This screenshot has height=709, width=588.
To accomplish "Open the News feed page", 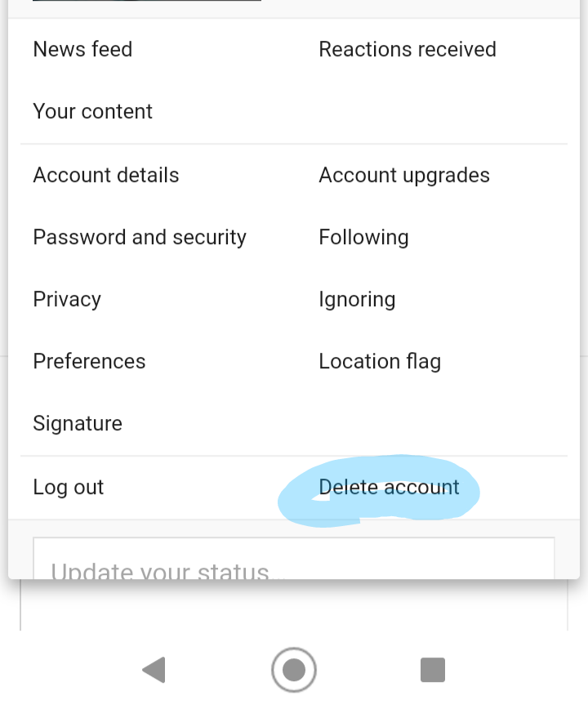I will tap(82, 49).
